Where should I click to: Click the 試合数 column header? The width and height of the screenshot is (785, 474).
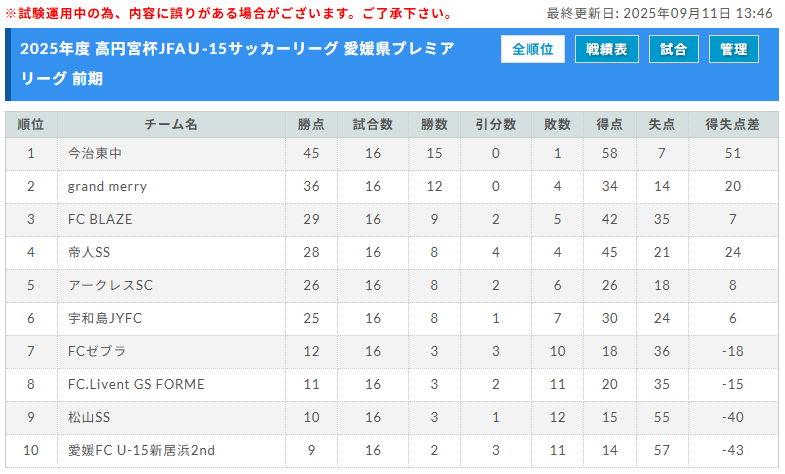(373, 125)
